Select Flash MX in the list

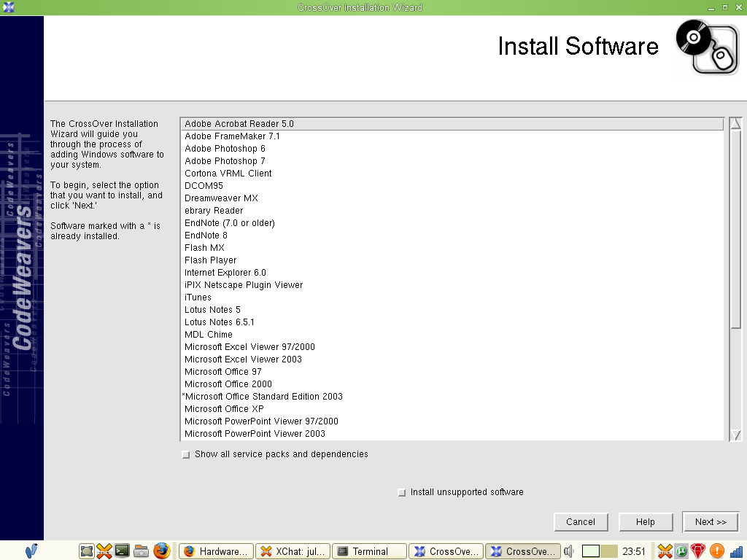[452, 248]
